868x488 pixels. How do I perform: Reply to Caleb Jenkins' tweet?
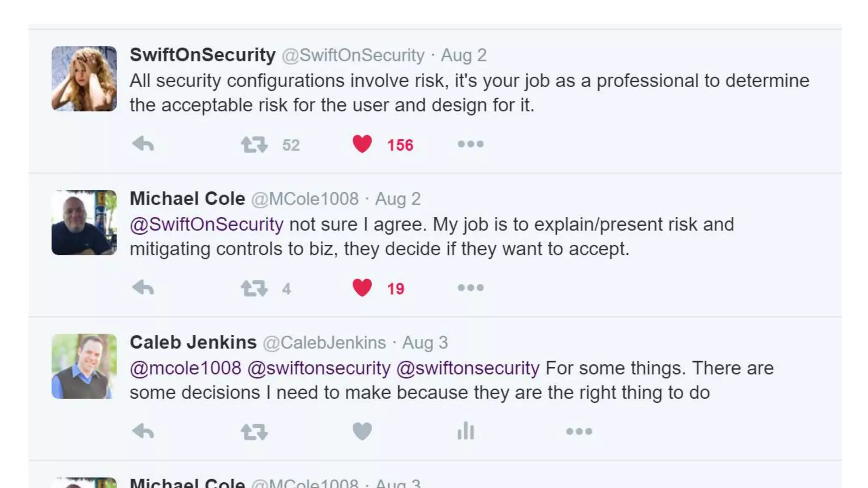coord(143,432)
